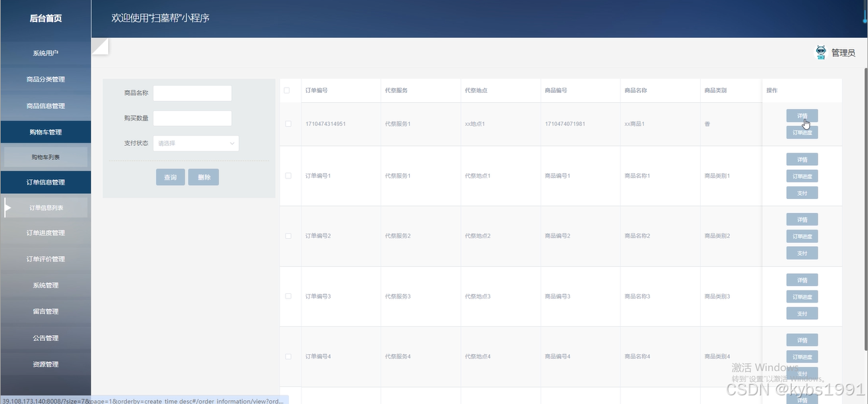Screen dimensions: 868x404
Task: Click cell 1710474071981
Action: tap(564, 124)
